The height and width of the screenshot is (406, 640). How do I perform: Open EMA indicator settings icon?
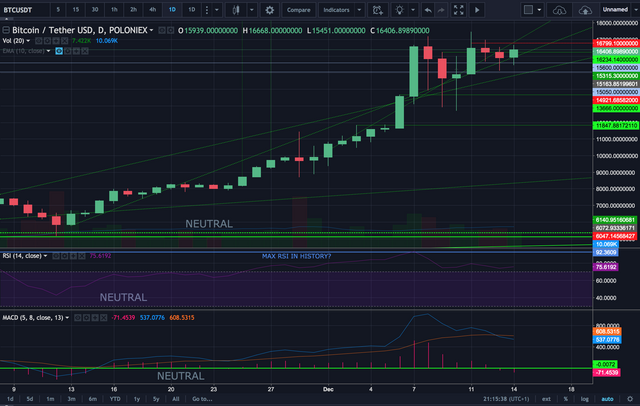67,51
